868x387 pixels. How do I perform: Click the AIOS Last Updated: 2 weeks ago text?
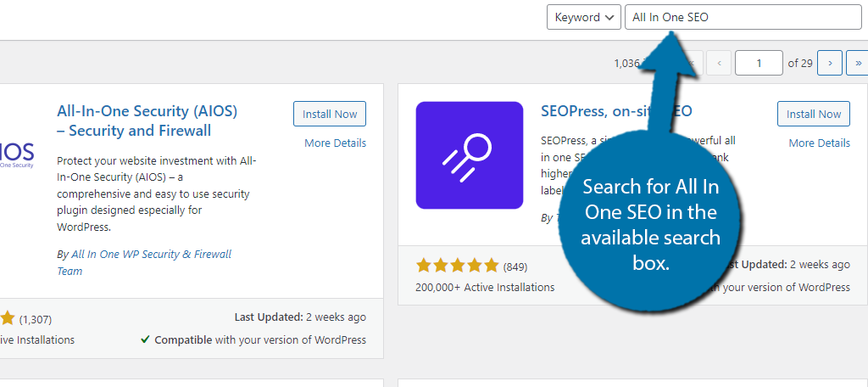[x=300, y=317]
